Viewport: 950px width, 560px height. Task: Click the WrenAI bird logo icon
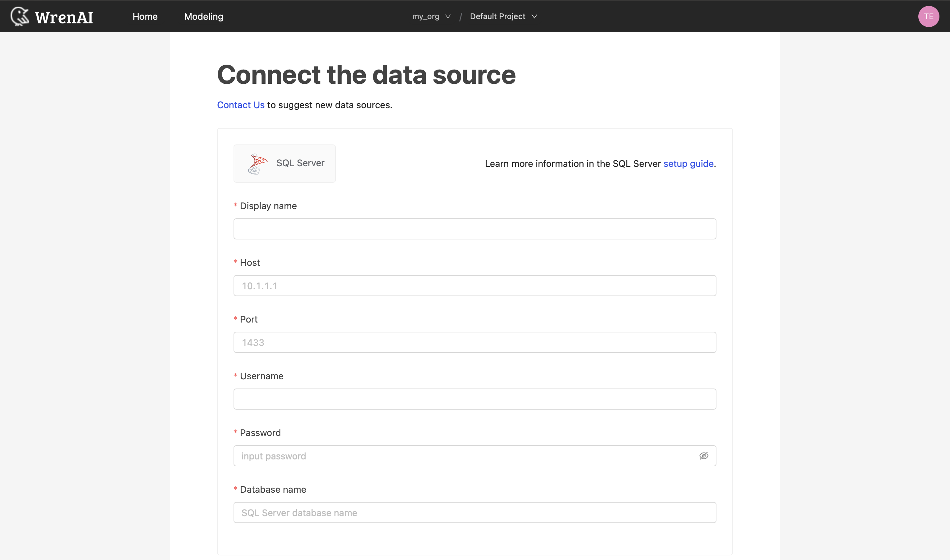(x=19, y=16)
